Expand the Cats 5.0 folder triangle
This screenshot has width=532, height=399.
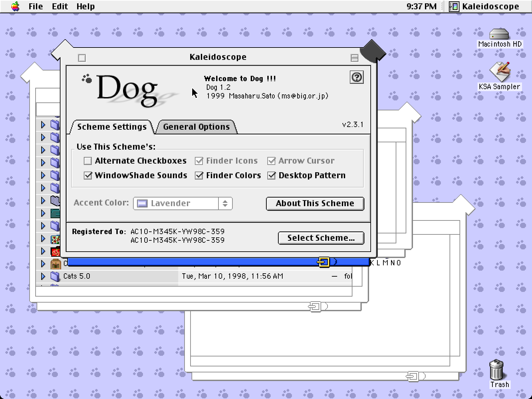pyautogui.click(x=43, y=276)
